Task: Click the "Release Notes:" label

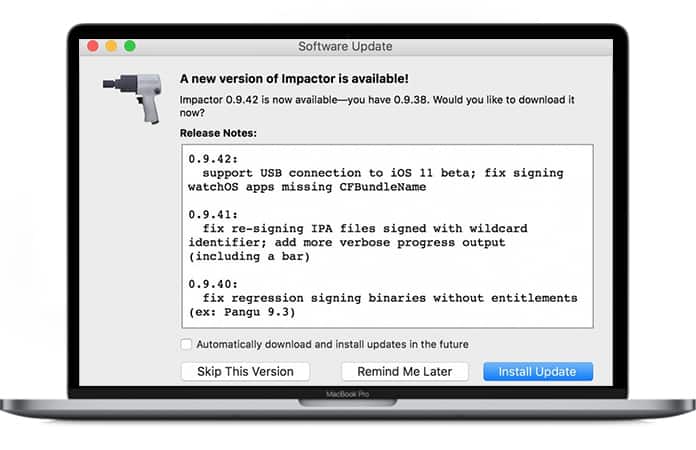Action: click(x=218, y=133)
